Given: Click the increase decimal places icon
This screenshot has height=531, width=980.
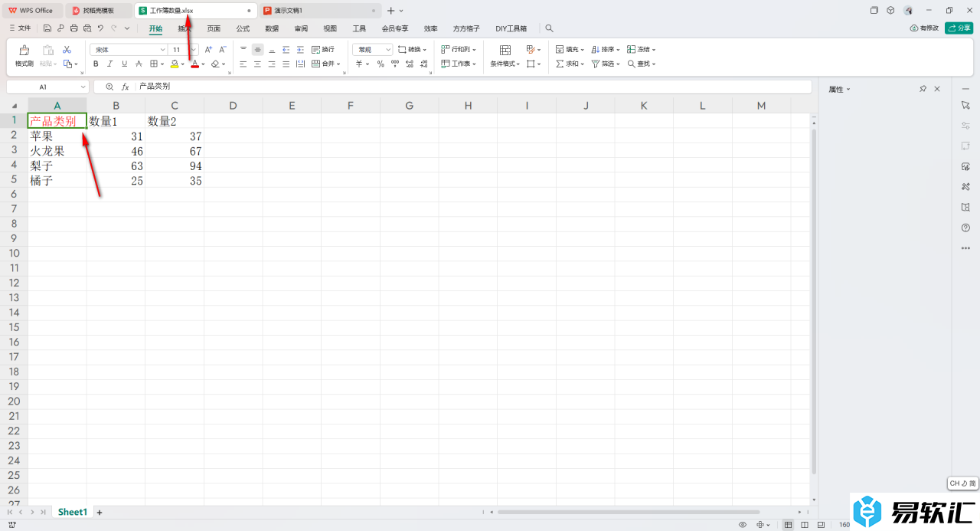Looking at the screenshot, I should pyautogui.click(x=408, y=64).
